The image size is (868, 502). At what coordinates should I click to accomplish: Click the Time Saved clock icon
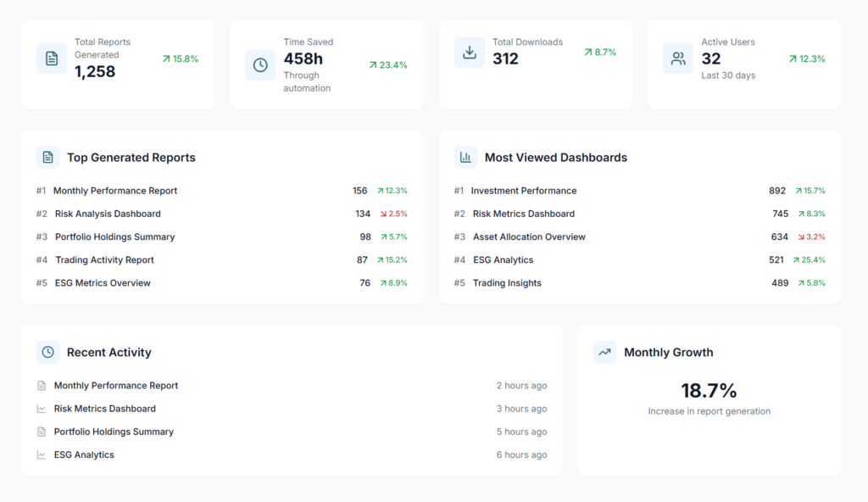point(260,65)
